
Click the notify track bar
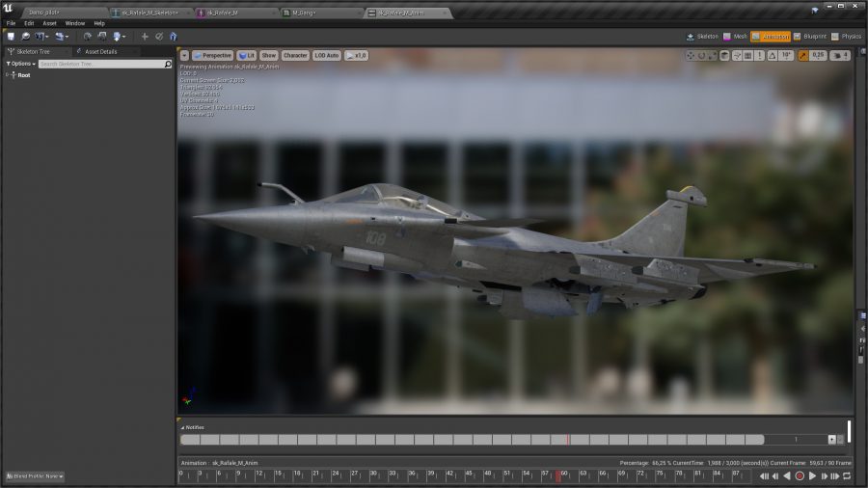pos(473,440)
